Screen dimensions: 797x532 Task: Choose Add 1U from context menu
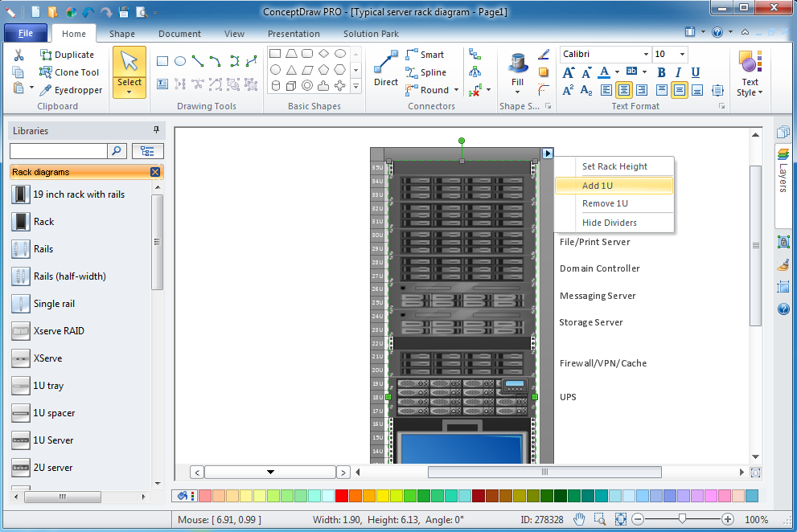pyautogui.click(x=614, y=186)
